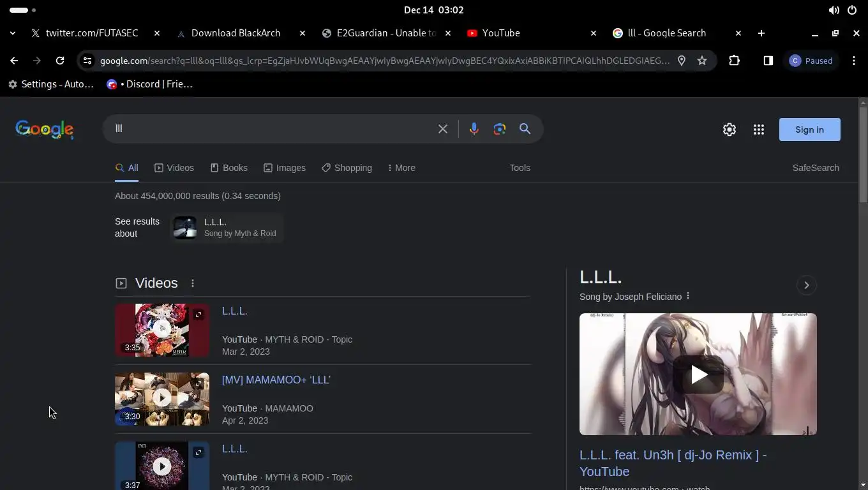Open the Videos section options menu
Image resolution: width=868 pixels, height=490 pixels.
click(x=192, y=283)
